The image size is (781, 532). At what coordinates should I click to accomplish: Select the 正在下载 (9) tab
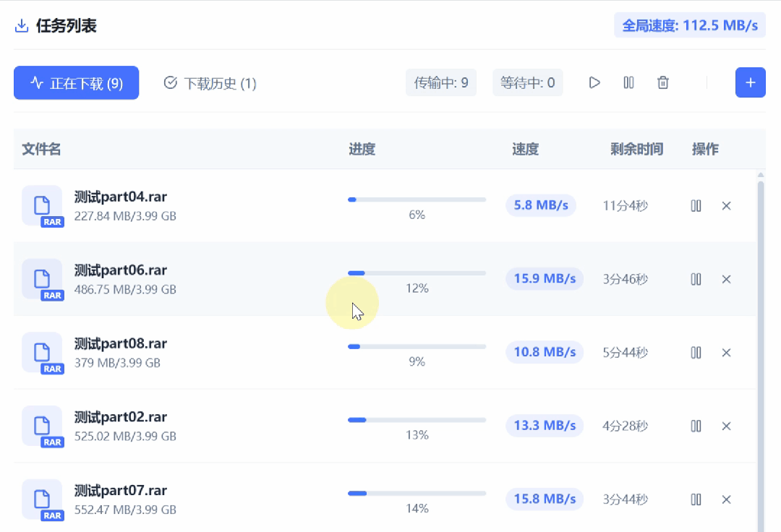click(76, 82)
